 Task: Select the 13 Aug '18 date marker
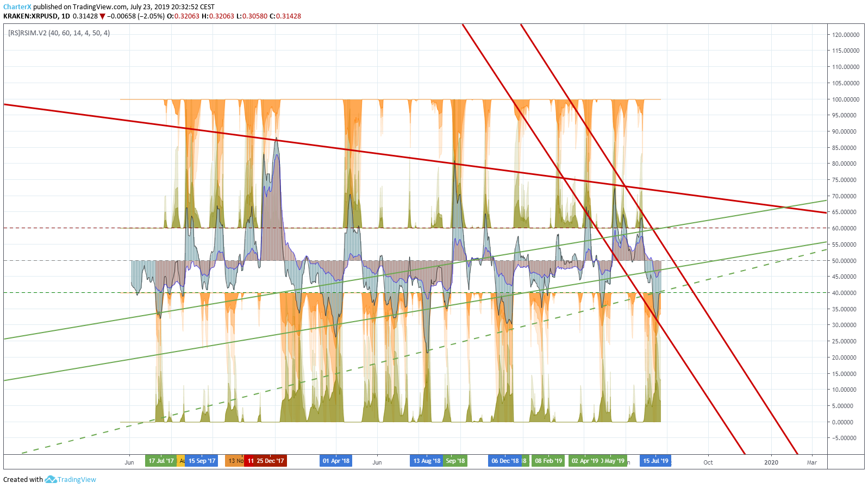click(427, 461)
